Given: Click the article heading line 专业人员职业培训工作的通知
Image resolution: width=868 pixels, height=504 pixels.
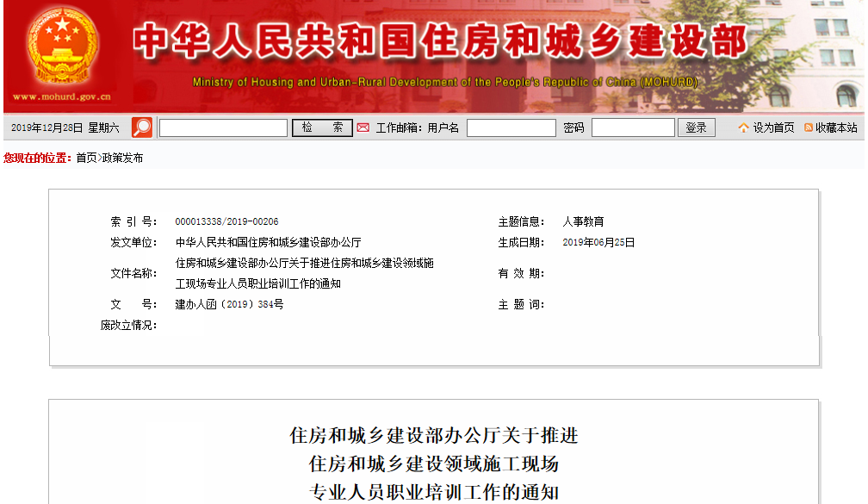Looking at the screenshot, I should click(434, 492).
